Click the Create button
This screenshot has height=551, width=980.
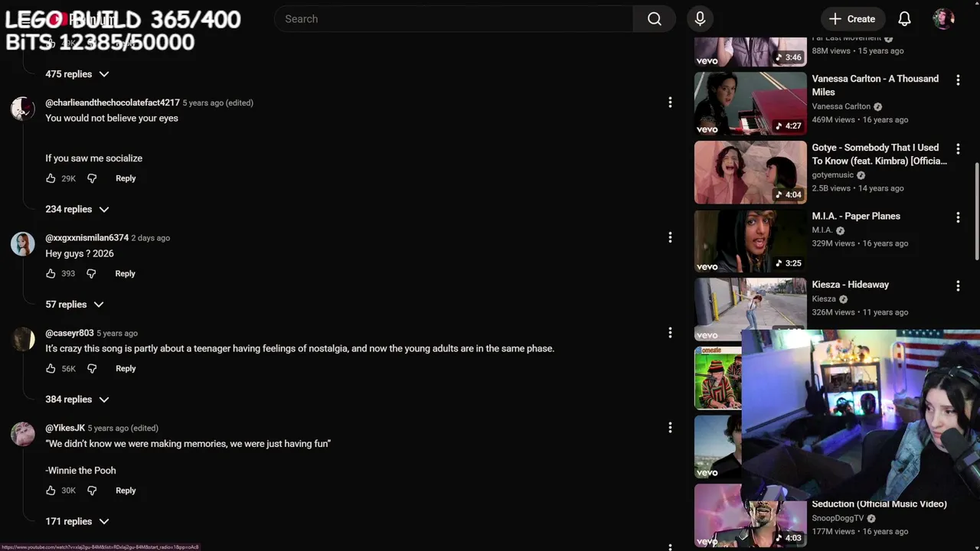tap(852, 19)
